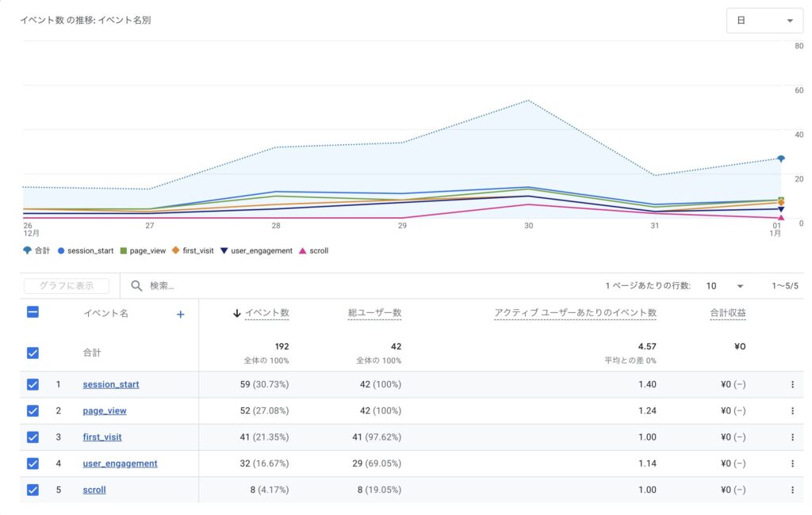This screenshot has width=812, height=515.
Task: Click the search magnifier icon
Action: pyautogui.click(x=135, y=285)
